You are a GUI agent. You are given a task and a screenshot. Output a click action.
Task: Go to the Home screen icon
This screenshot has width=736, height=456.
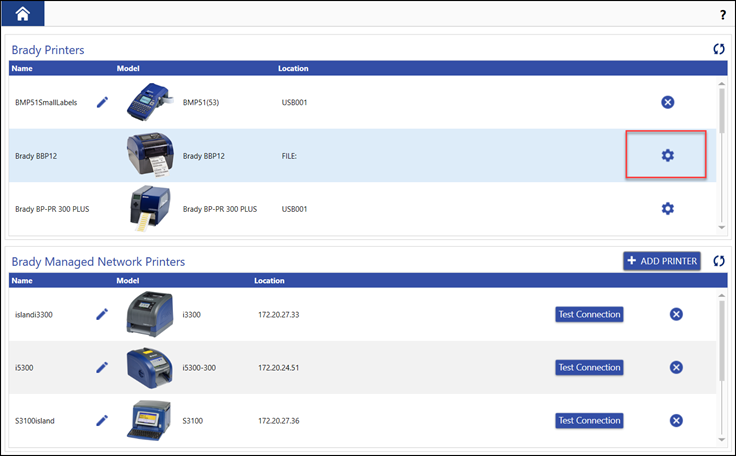[x=23, y=14]
